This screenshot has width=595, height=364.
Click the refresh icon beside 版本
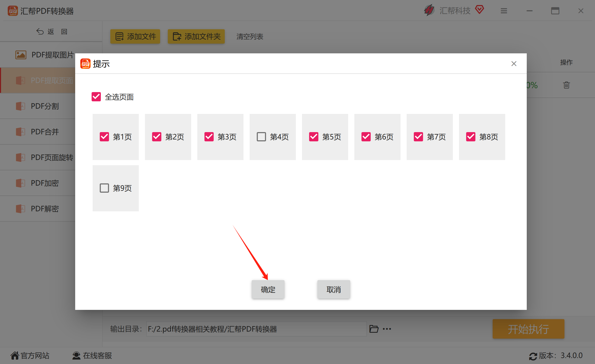pyautogui.click(x=533, y=356)
